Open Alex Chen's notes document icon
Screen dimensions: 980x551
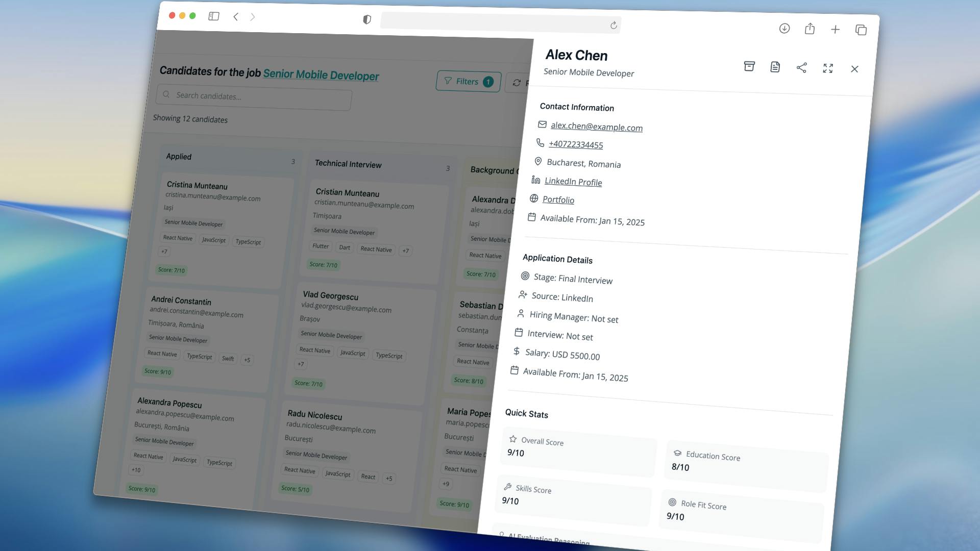[x=775, y=67]
